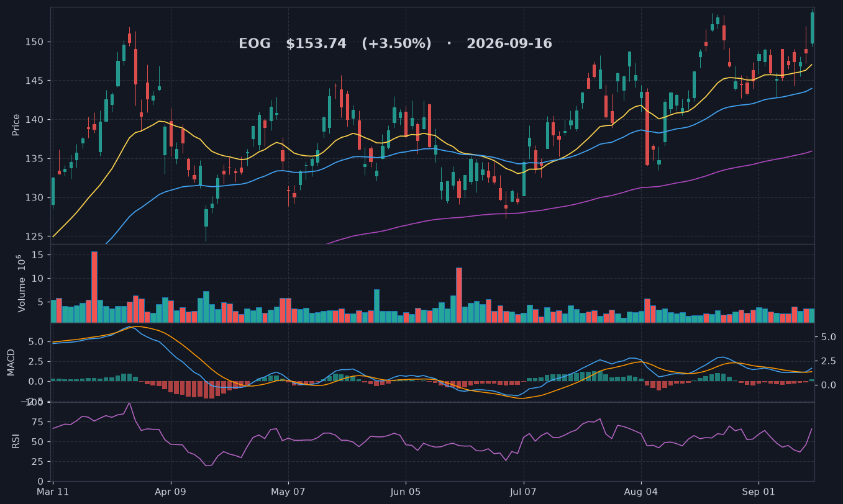843x504 pixels.
Task: Click the tall red volume spike in mid-June
Action: pos(459,295)
